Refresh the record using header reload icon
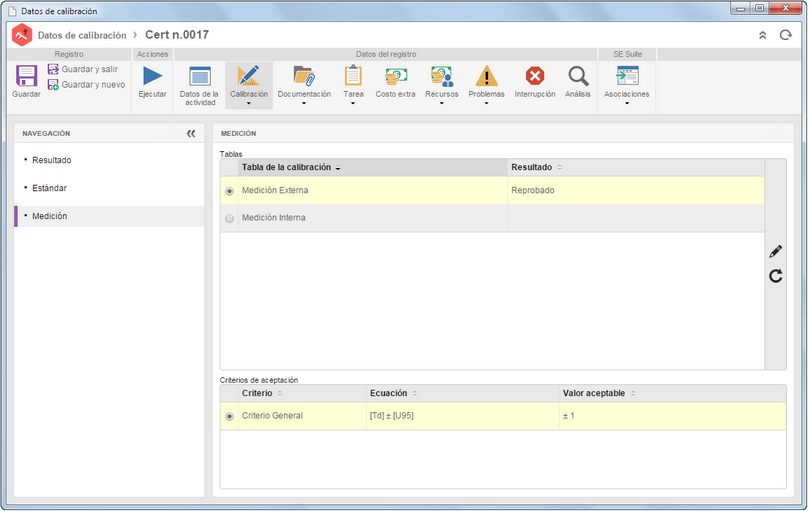The height and width of the screenshot is (511, 808). (x=785, y=35)
